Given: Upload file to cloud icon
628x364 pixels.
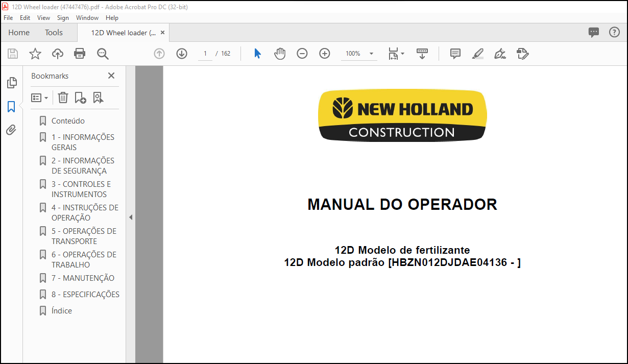Looking at the screenshot, I should tap(58, 54).
